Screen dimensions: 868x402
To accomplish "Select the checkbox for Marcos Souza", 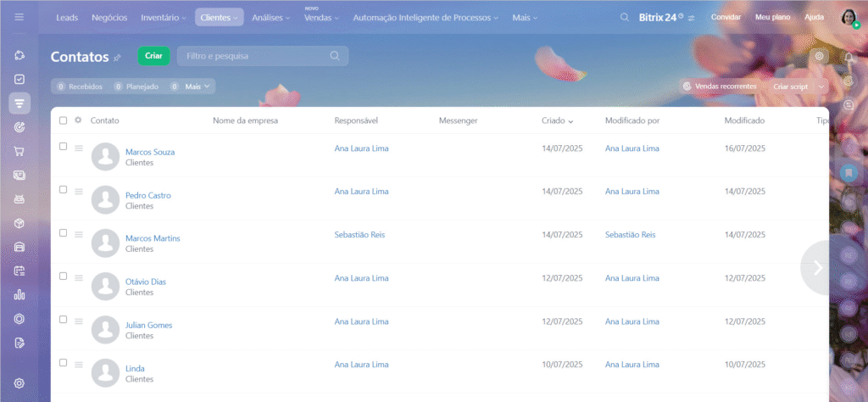I will pyautogui.click(x=63, y=147).
